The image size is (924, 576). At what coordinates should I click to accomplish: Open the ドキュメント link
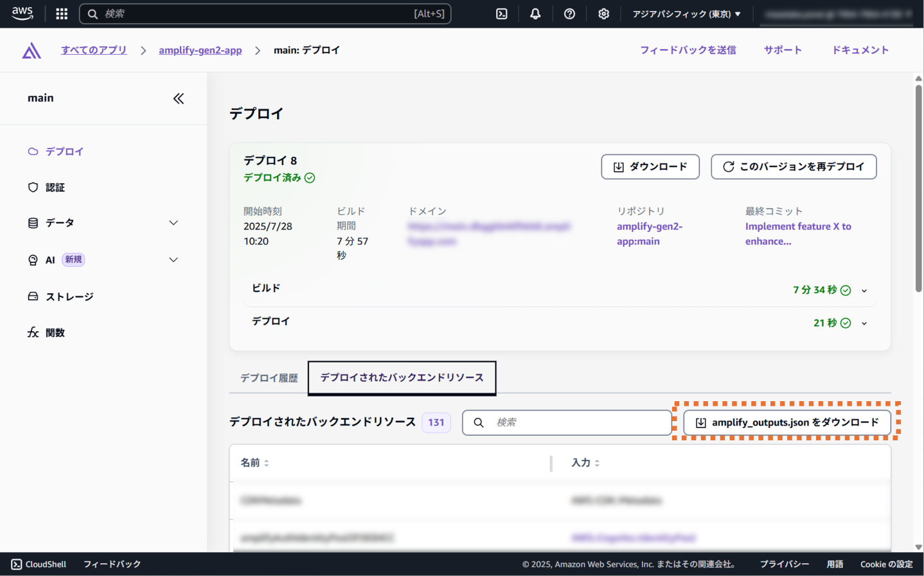860,50
